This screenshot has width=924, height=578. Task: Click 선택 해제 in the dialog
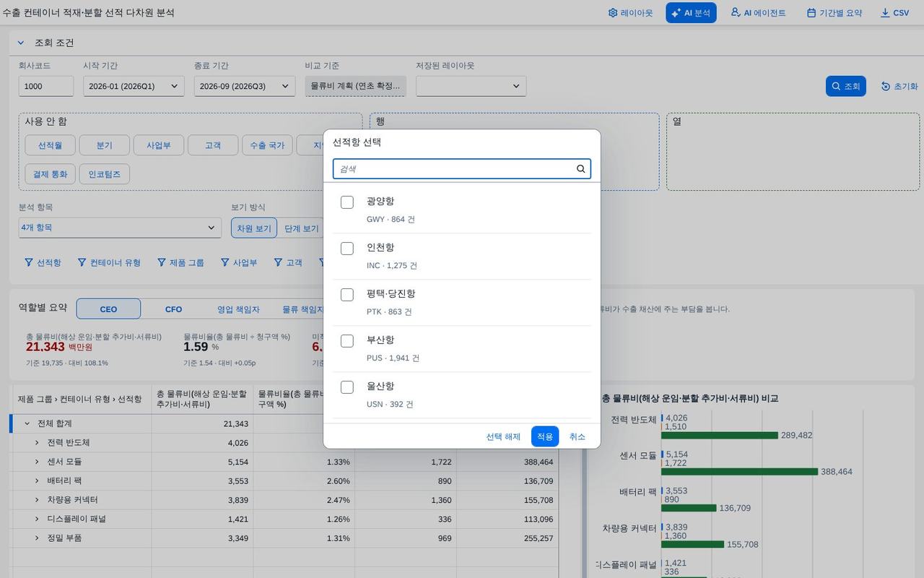(x=503, y=436)
